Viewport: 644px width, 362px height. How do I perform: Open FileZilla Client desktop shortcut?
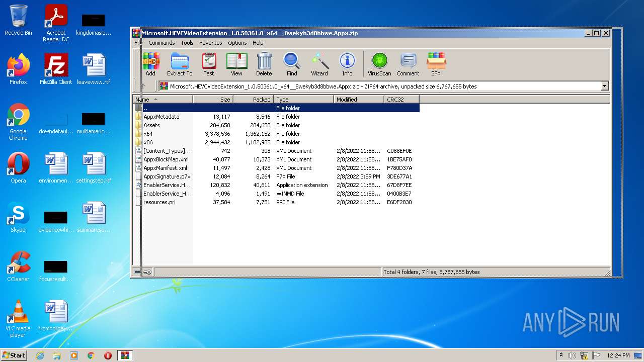(x=56, y=69)
